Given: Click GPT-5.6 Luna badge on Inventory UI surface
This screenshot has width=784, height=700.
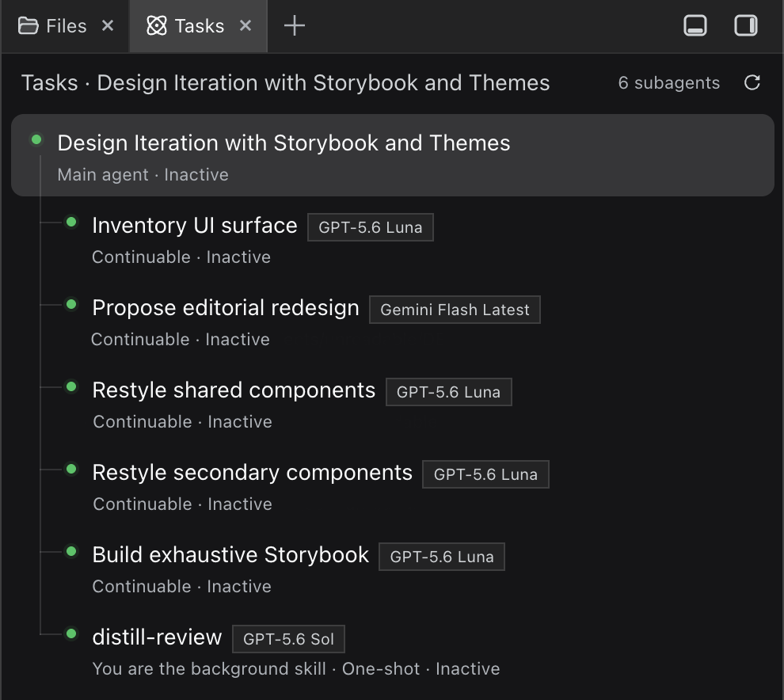Looking at the screenshot, I should pyautogui.click(x=371, y=227).
